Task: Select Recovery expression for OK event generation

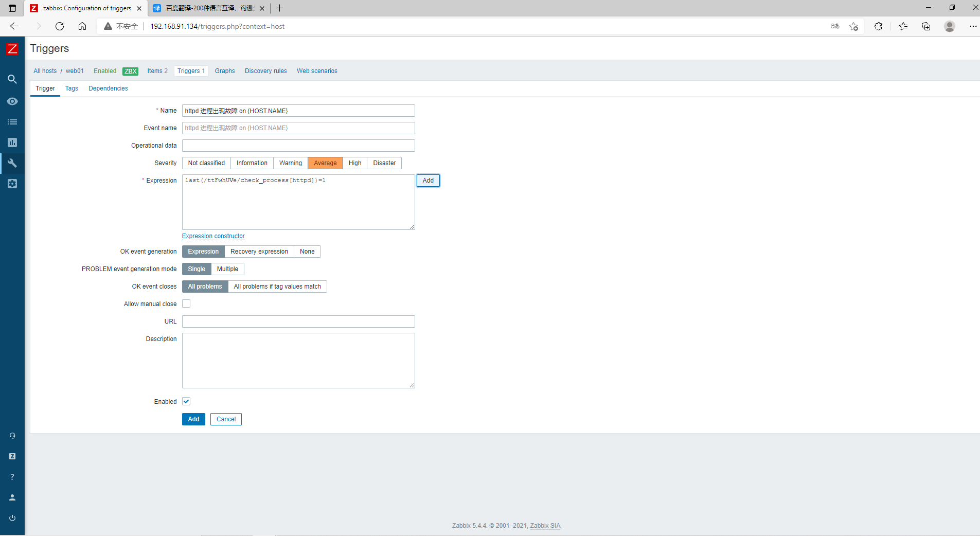Action: [259, 252]
